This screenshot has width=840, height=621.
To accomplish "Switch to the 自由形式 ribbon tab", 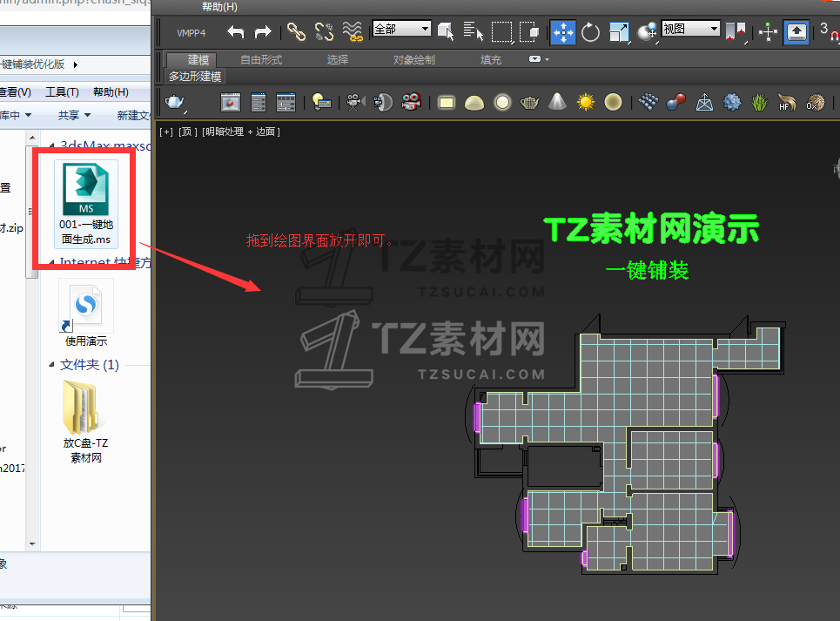I will (x=261, y=60).
